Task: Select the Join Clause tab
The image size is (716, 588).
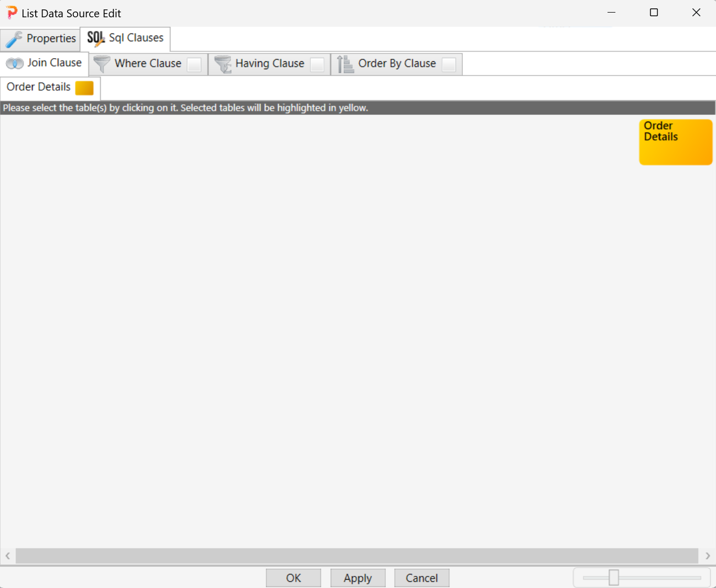Action: [x=44, y=63]
